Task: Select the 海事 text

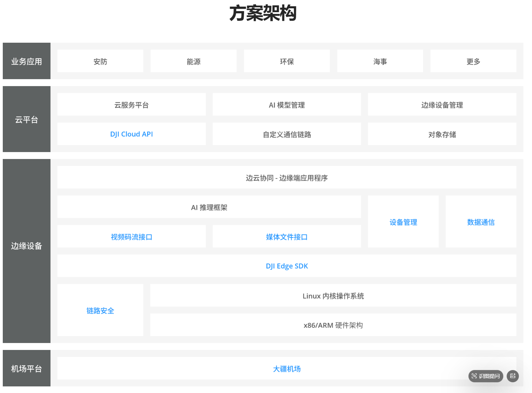Action: tap(380, 61)
